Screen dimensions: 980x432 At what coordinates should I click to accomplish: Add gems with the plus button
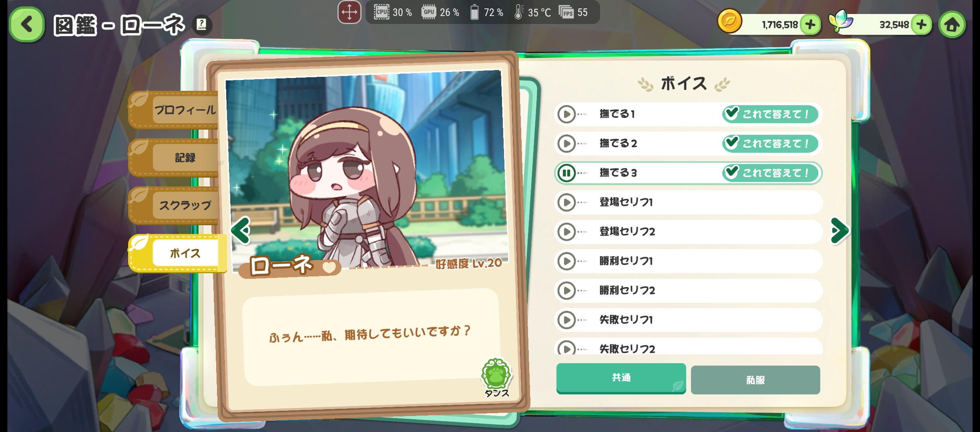pos(921,25)
